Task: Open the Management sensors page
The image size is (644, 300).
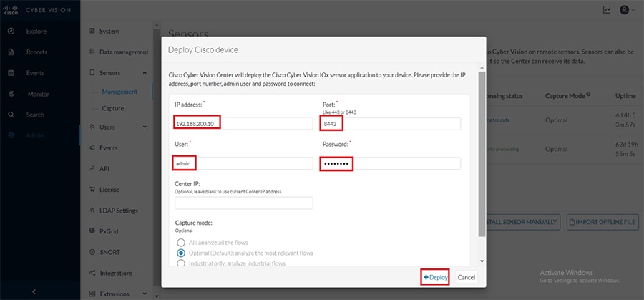Action: [x=119, y=92]
